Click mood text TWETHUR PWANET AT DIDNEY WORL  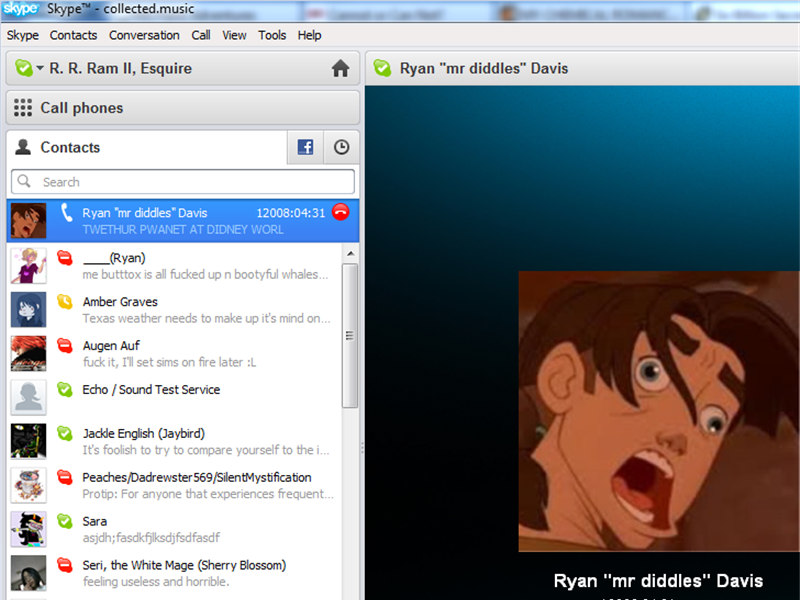click(x=183, y=230)
